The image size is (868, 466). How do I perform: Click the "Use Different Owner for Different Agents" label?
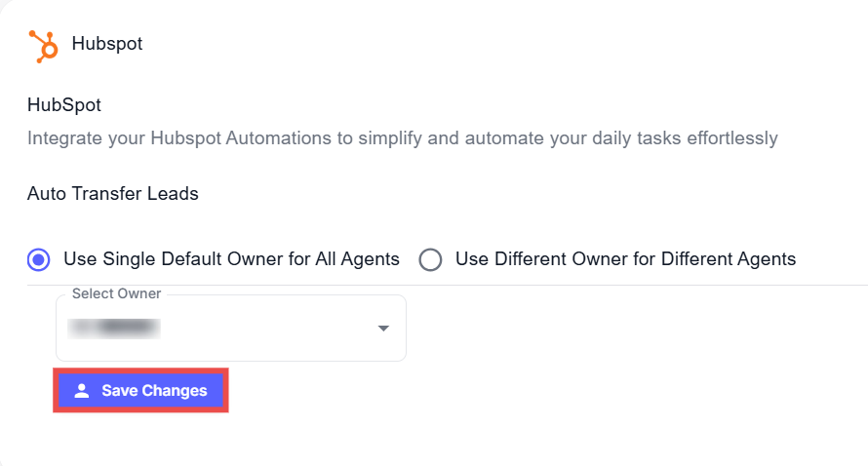(x=625, y=259)
